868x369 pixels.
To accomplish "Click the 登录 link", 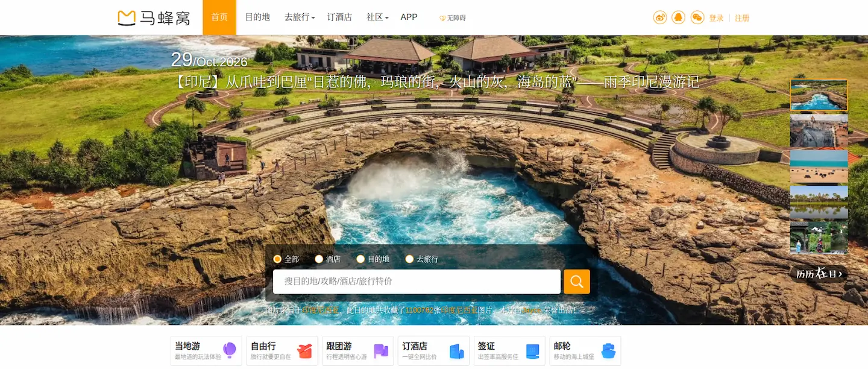I will pos(716,18).
